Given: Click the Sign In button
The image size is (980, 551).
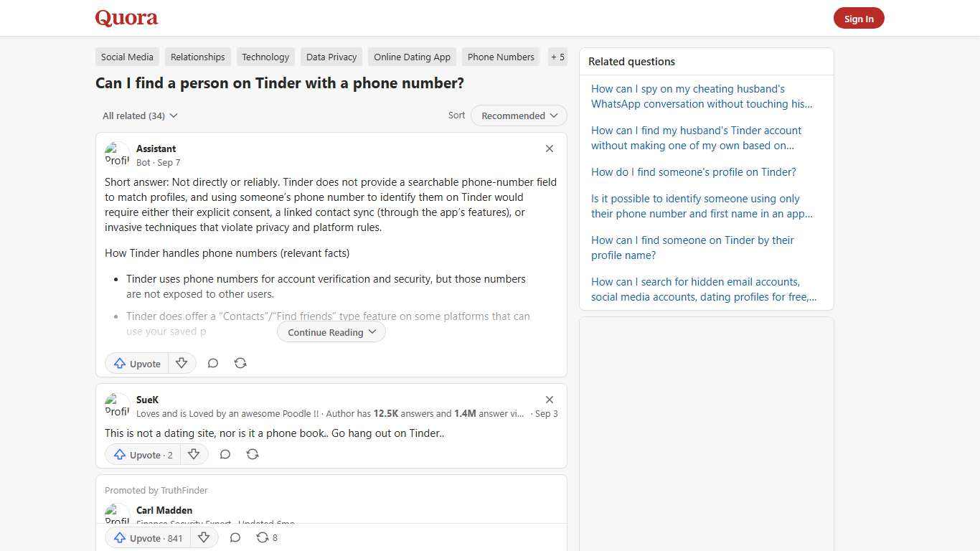Looking at the screenshot, I should (x=859, y=18).
